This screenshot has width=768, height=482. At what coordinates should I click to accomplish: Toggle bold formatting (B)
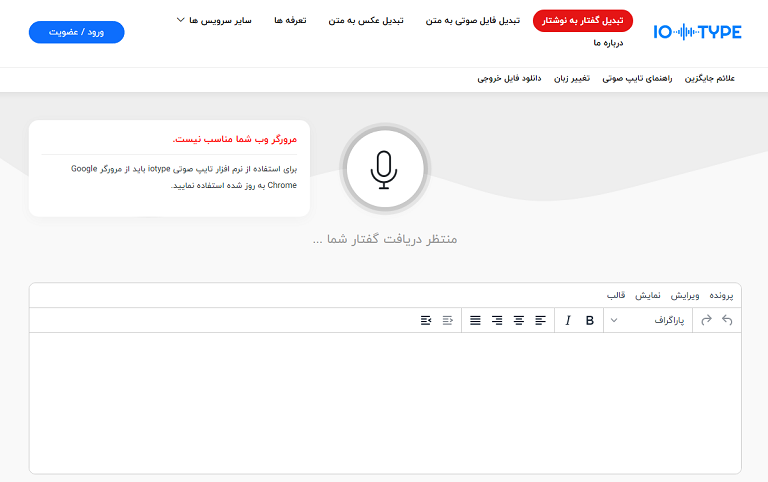(590, 320)
